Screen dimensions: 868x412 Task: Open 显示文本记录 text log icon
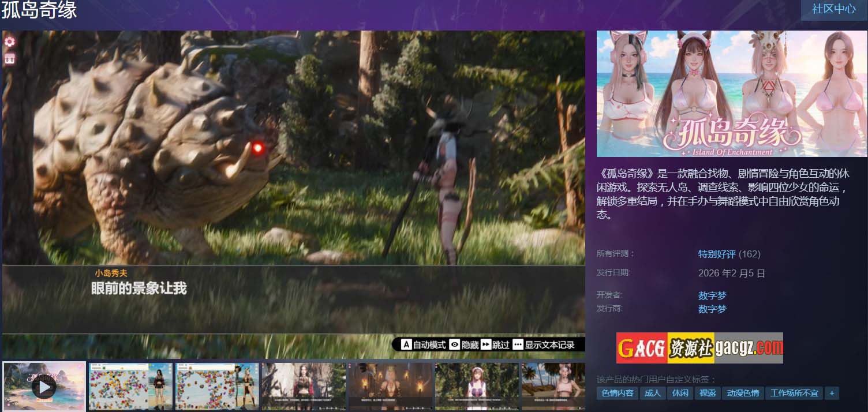(x=517, y=344)
